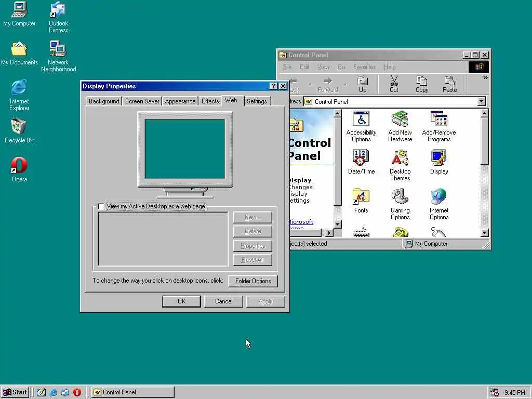Select Add/Remove Programs in Control Panel
Screen dimensions: 532x399
[x=438, y=127]
